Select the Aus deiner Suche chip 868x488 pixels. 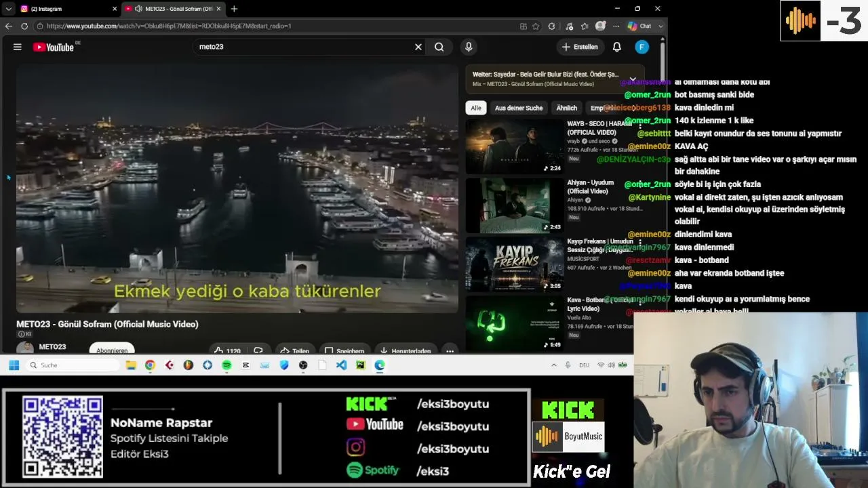coord(519,108)
